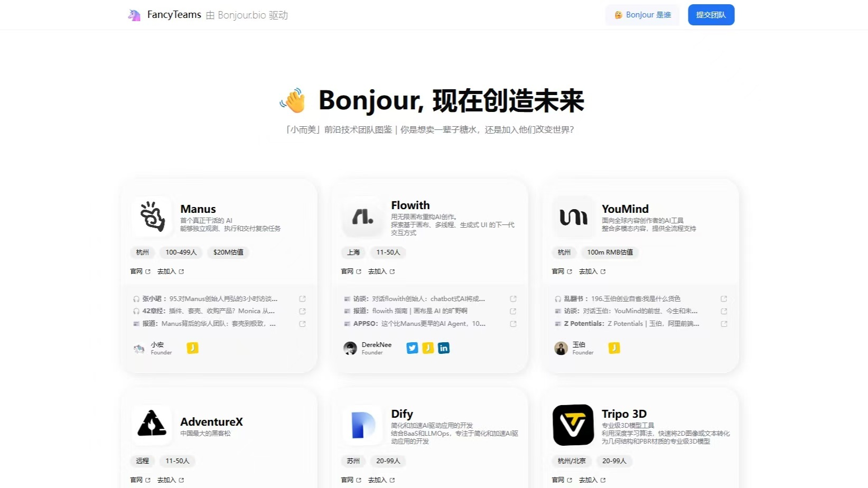Click founder 玉伯's avatar photo
Viewport: 868px width, 488px height.
(x=561, y=349)
